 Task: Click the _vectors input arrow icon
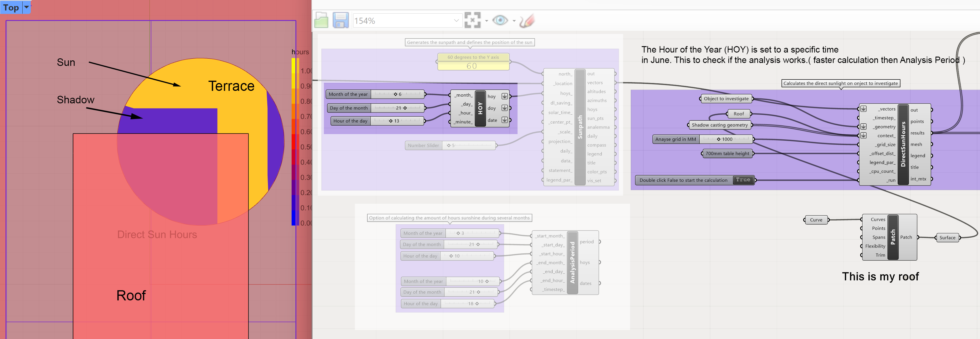click(x=863, y=109)
